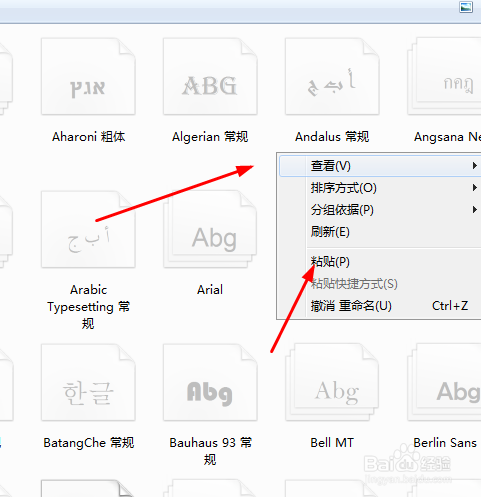Click the 'Angsana Ne' label

click(x=447, y=137)
